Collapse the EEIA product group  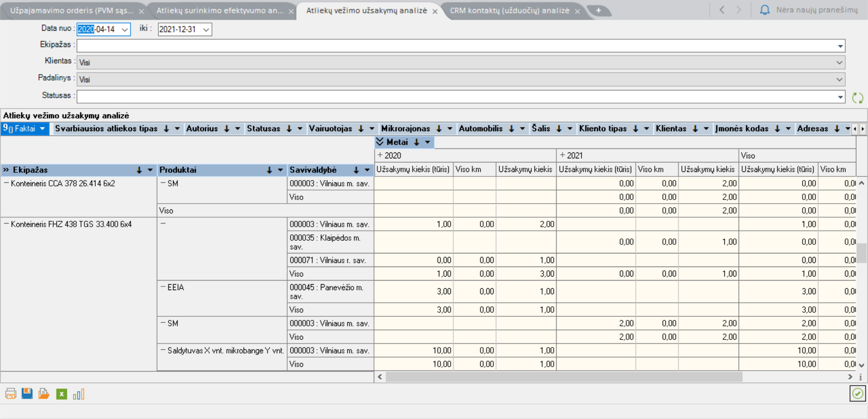click(163, 287)
